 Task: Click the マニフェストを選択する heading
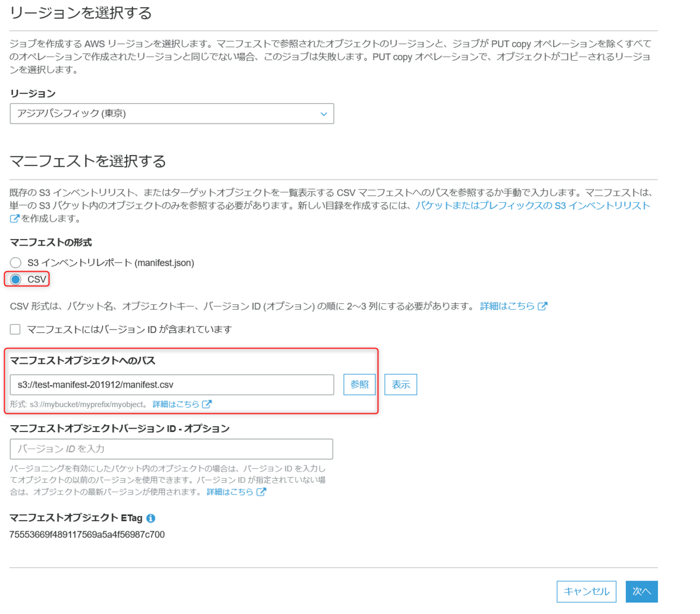click(x=88, y=161)
